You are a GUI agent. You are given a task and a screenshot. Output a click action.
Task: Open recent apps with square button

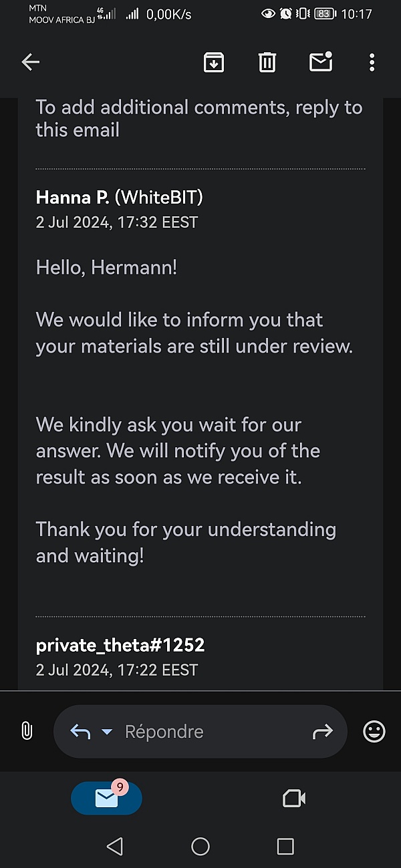(285, 847)
